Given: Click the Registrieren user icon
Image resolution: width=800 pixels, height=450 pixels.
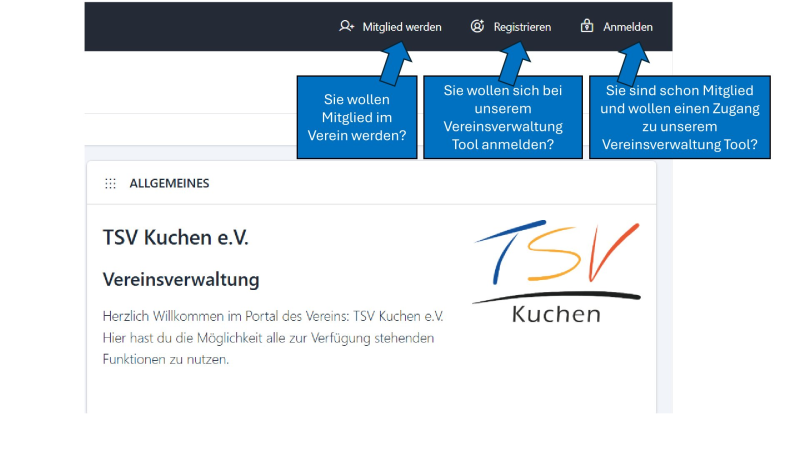Looking at the screenshot, I should point(477,26).
